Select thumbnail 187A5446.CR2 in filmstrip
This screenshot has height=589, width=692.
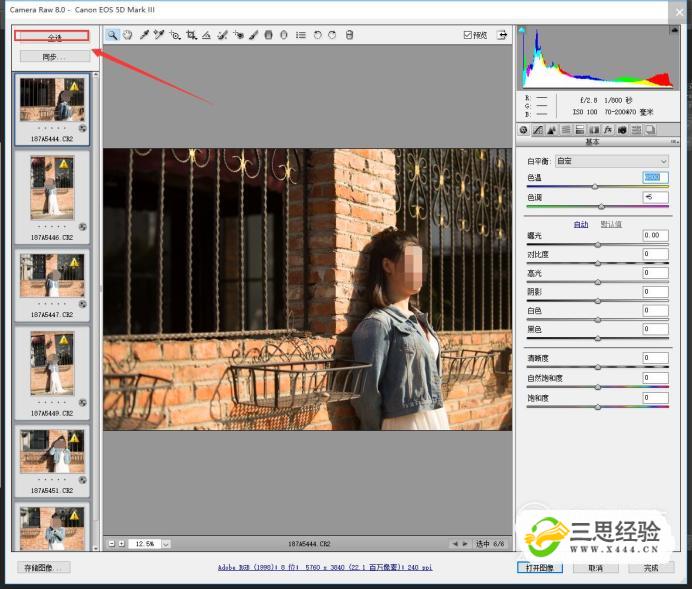(x=53, y=188)
